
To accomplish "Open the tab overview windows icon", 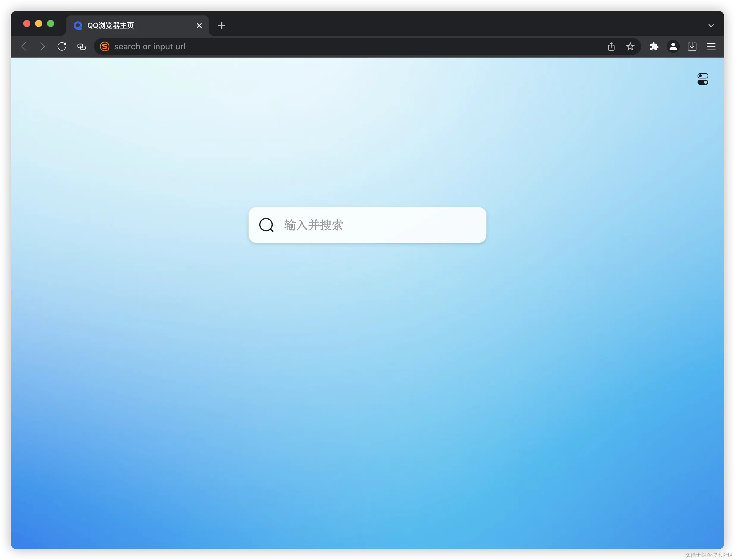I will click(x=81, y=47).
